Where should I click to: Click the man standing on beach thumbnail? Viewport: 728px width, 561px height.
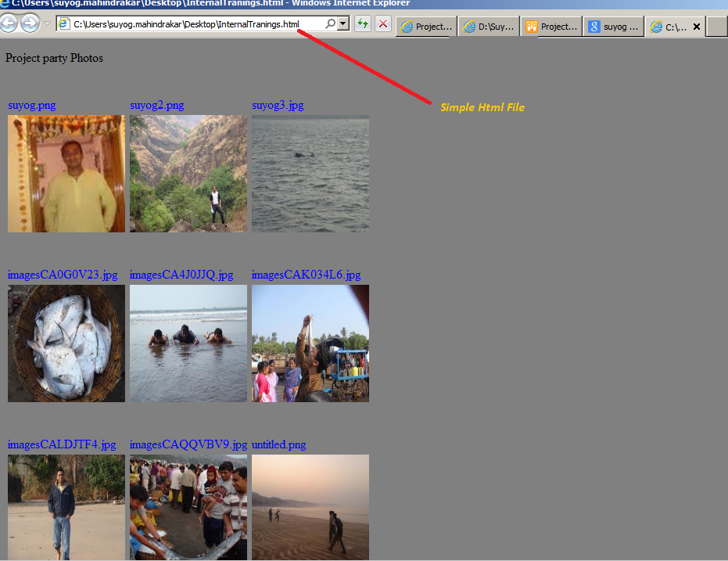(66, 507)
